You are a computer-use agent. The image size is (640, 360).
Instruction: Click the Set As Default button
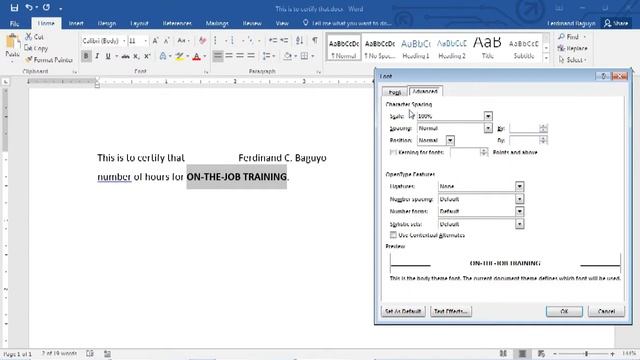click(403, 311)
